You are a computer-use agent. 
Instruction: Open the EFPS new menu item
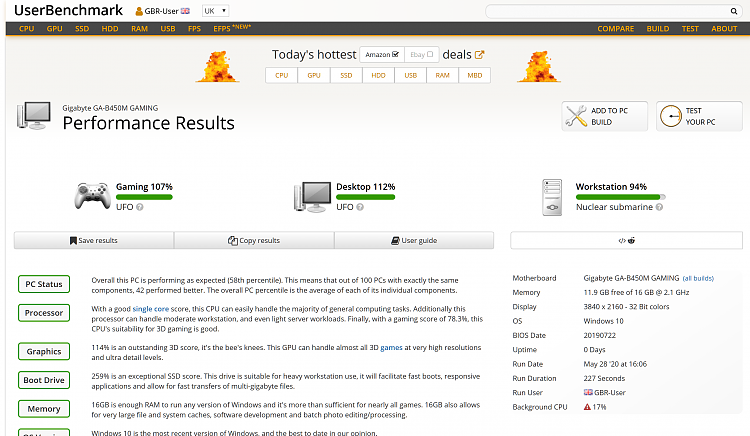232,28
